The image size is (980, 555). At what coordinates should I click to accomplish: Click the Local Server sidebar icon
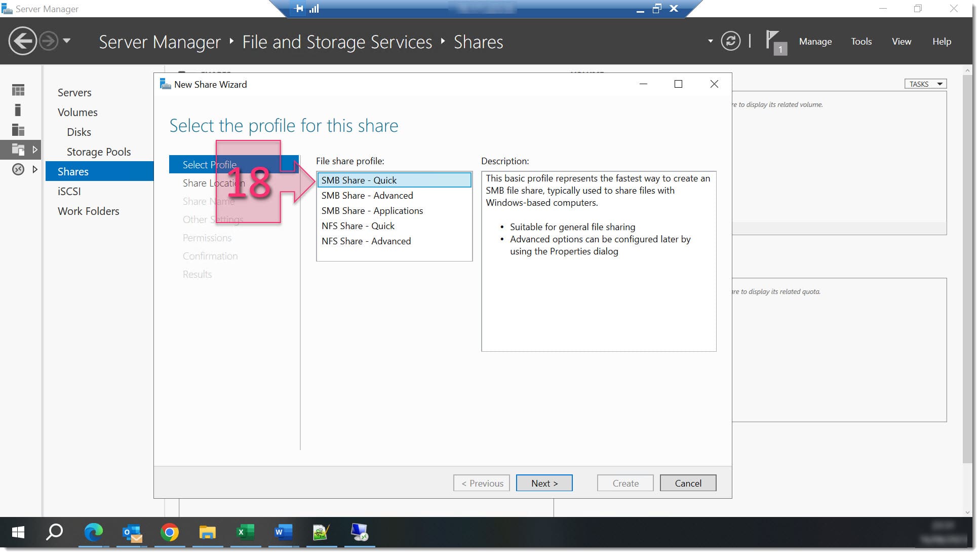18,110
